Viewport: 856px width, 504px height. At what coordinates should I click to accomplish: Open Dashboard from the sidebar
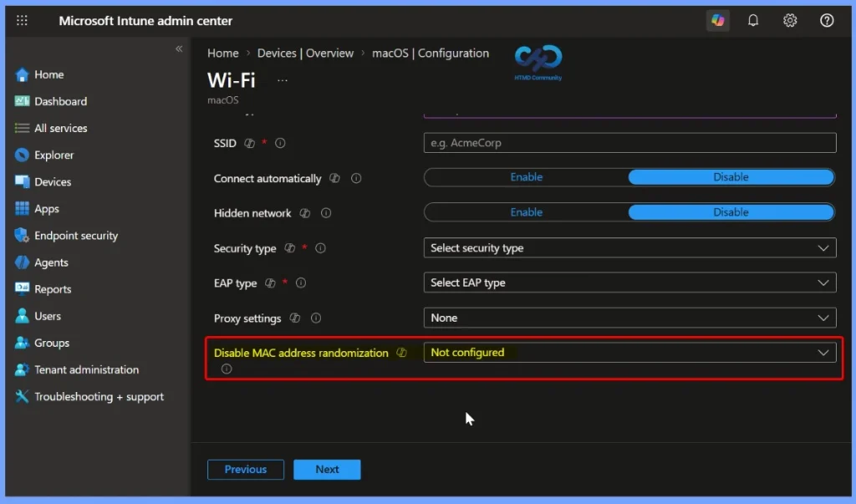pos(60,102)
